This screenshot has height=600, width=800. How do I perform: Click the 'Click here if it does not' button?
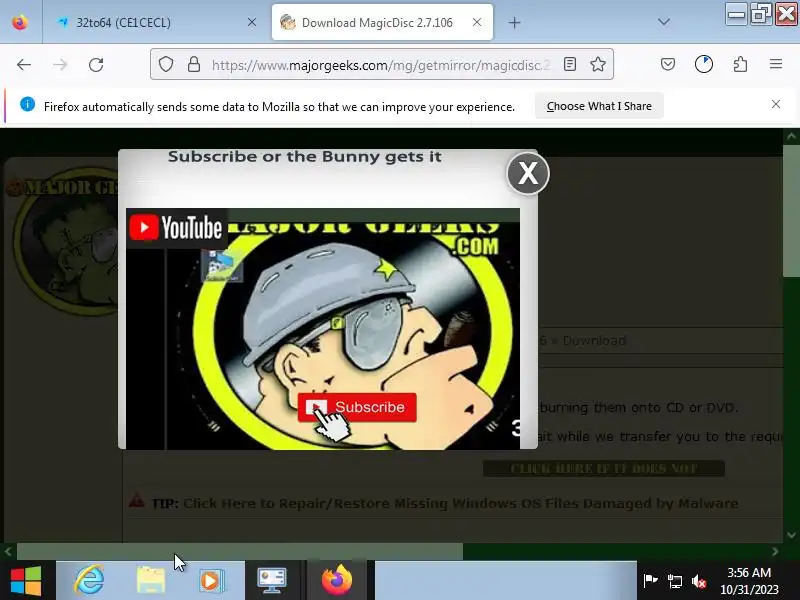pyautogui.click(x=604, y=468)
